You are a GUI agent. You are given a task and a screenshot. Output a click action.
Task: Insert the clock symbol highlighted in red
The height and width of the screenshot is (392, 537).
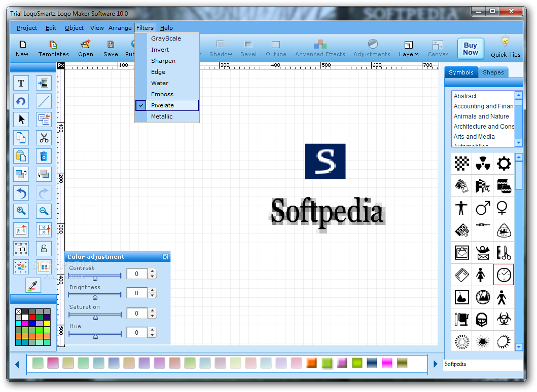tap(504, 275)
